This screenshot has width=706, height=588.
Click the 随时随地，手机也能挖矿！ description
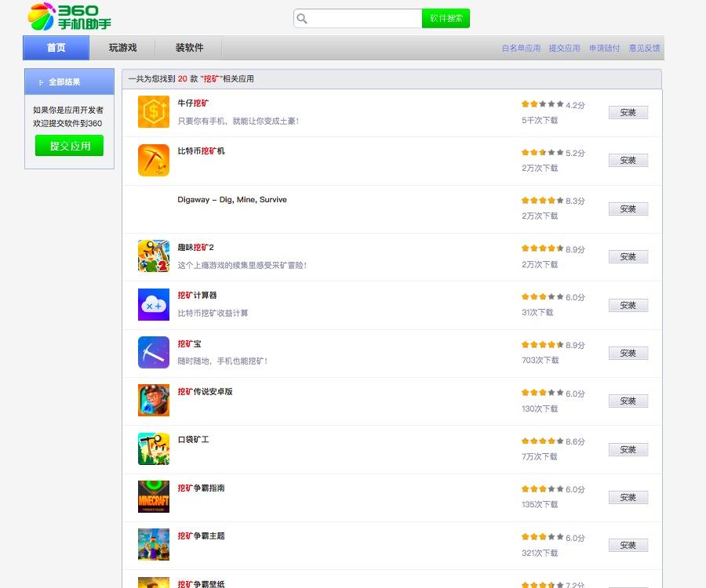[223, 361]
